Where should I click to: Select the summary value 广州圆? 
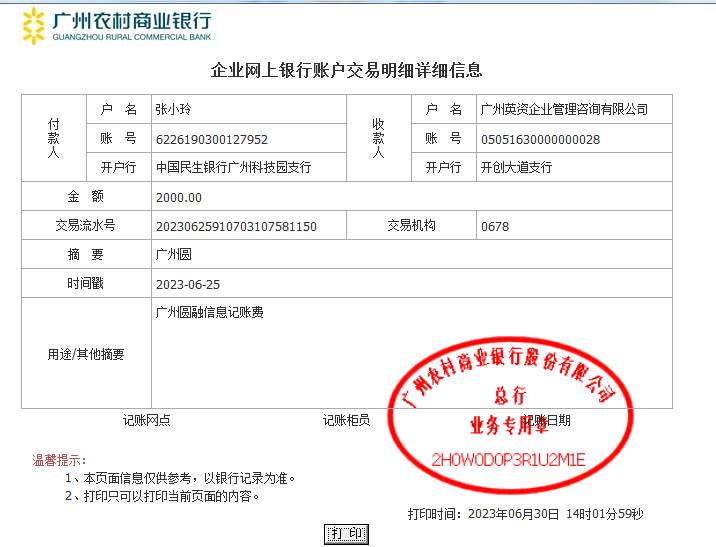point(174,254)
